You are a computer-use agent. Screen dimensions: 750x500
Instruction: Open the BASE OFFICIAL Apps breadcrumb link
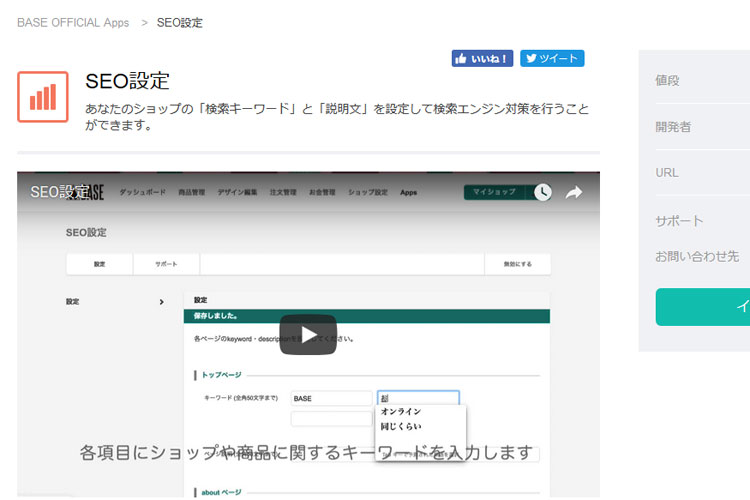73,22
